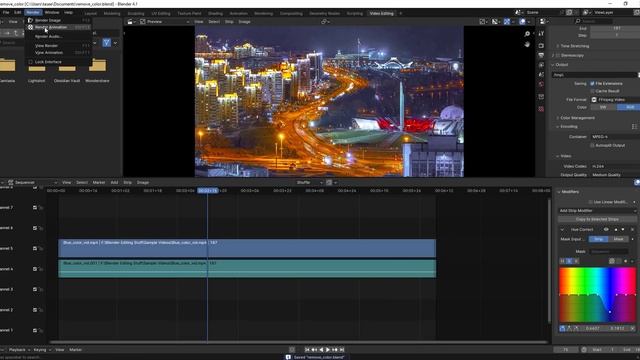This screenshot has height=360, width=640.
Task: Click the Mask name input field
Action: pos(609,251)
